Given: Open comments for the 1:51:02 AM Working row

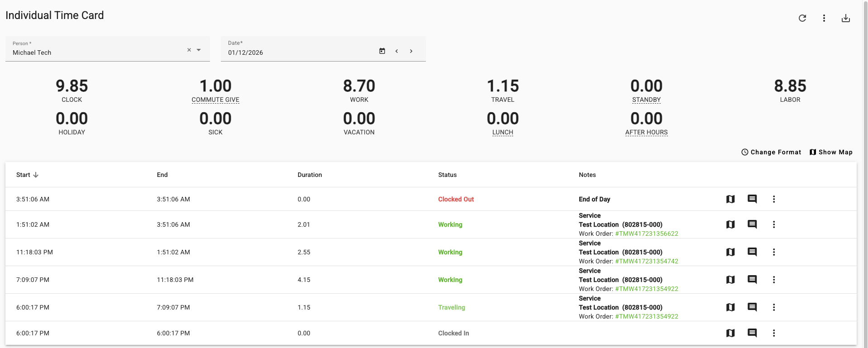Looking at the screenshot, I should point(752,224).
